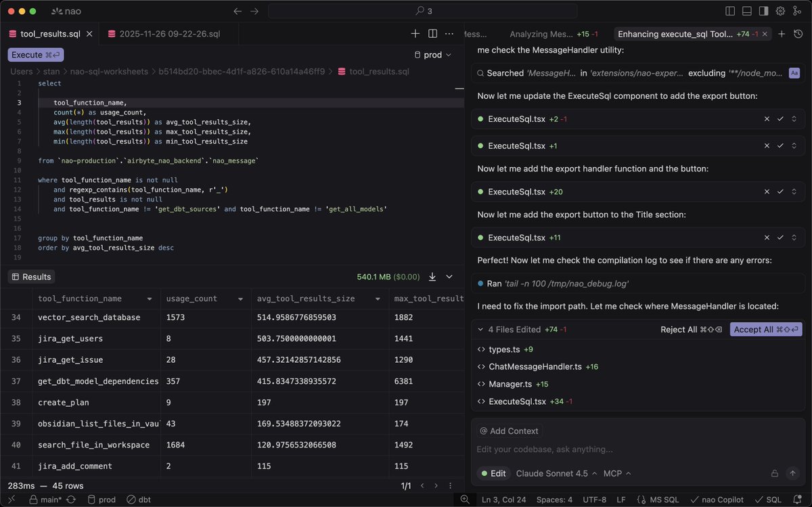This screenshot has height=507, width=812.
Task: Download results with download icon
Action: tap(432, 277)
